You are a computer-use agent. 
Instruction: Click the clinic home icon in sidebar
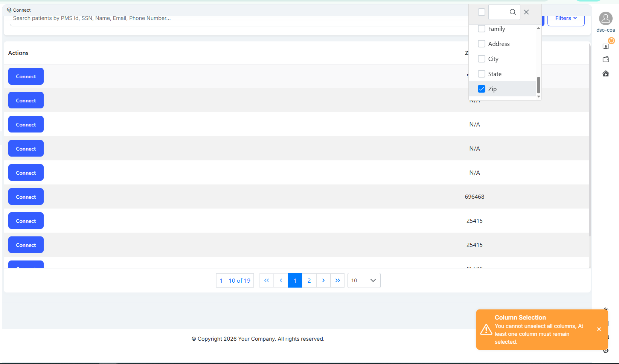[605, 74]
